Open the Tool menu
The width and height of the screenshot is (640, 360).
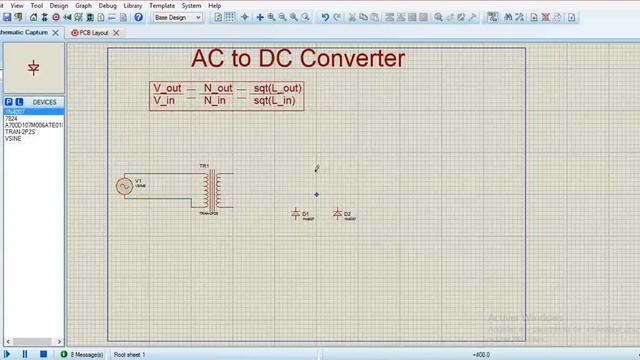pos(37,6)
